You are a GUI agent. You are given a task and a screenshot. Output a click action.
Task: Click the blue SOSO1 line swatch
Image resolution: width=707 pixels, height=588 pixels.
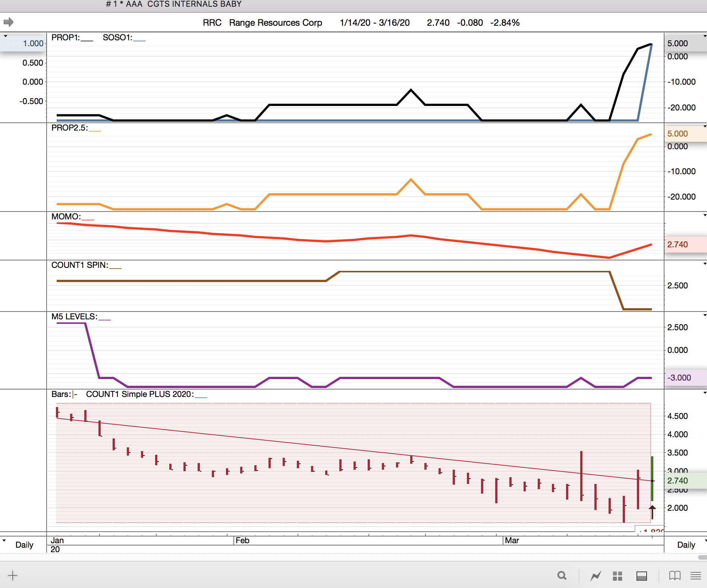click(x=139, y=40)
